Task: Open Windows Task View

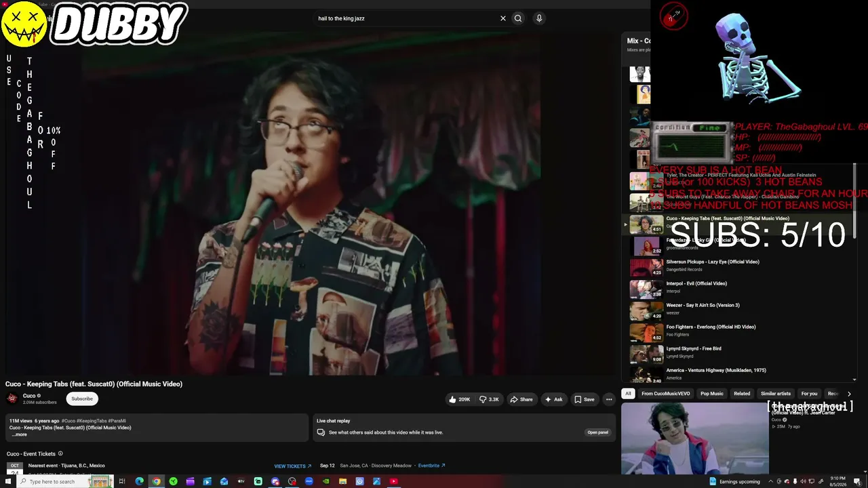Action: [122, 481]
